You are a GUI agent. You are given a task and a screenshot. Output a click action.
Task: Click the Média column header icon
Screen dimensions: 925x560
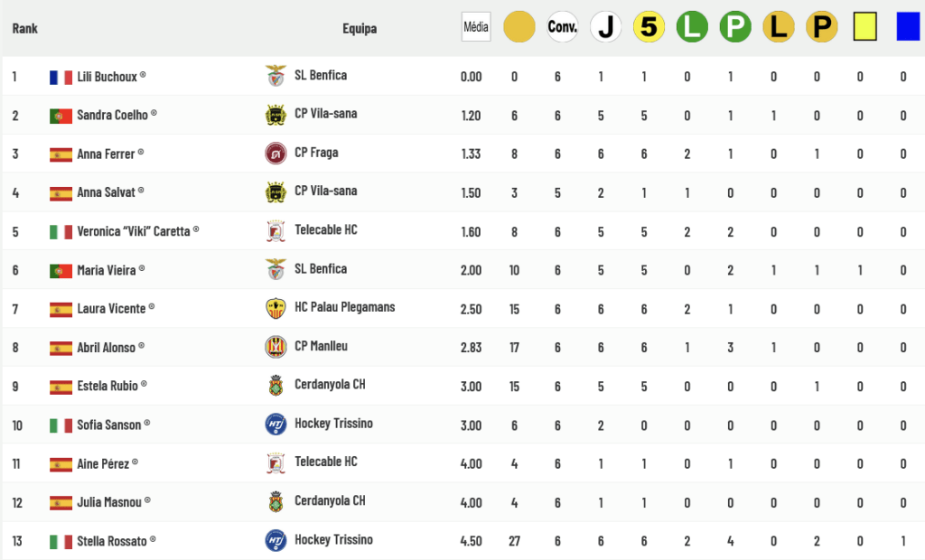475,27
